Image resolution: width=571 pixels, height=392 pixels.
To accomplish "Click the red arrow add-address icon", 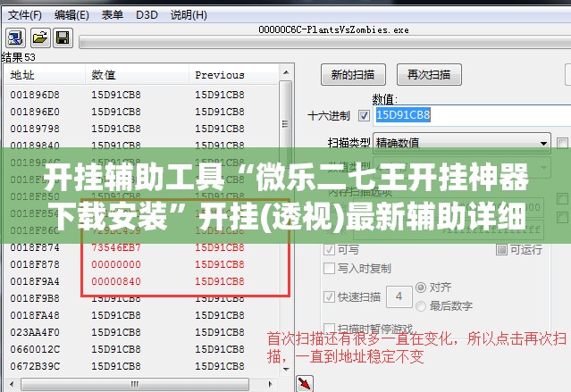I will point(305,383).
